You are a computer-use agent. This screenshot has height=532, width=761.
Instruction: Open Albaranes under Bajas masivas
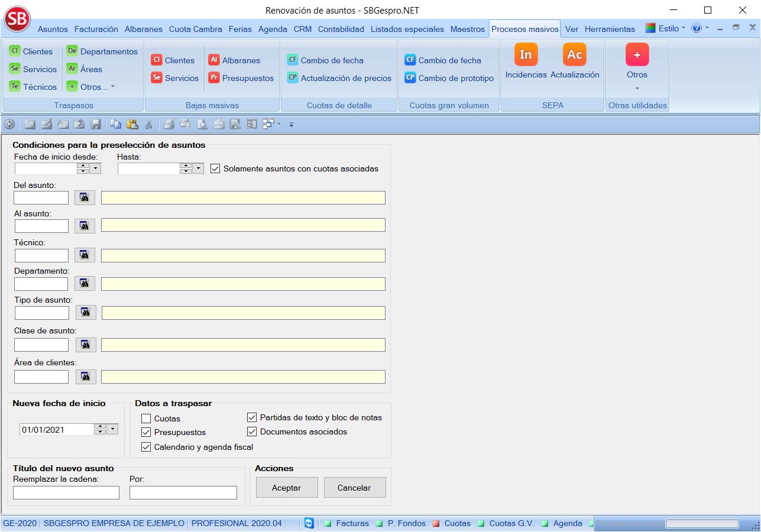(234, 60)
